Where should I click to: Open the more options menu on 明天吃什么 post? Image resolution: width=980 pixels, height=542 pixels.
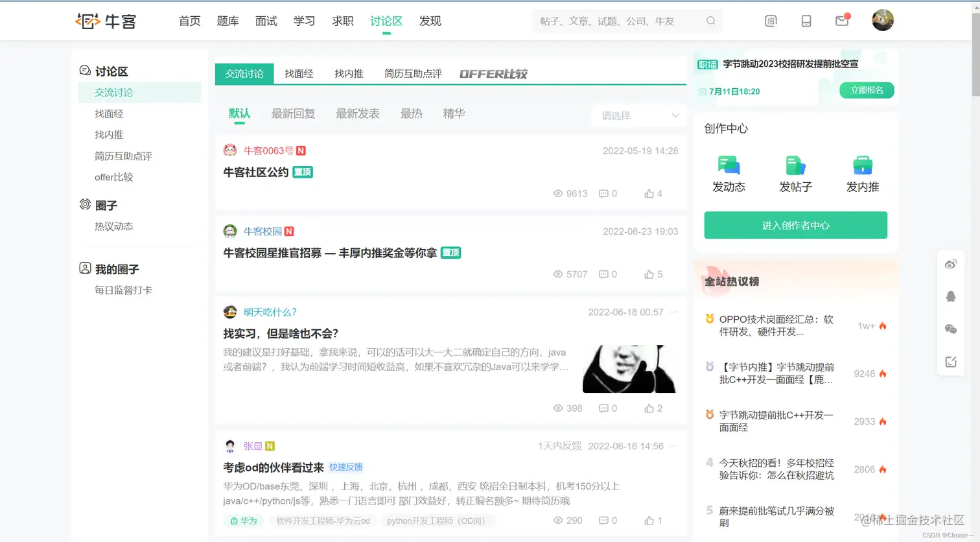point(673,312)
